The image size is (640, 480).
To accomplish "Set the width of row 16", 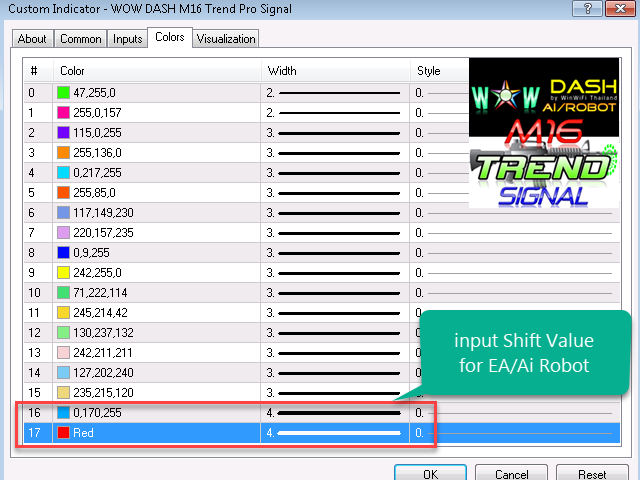I will pyautogui.click(x=335, y=413).
